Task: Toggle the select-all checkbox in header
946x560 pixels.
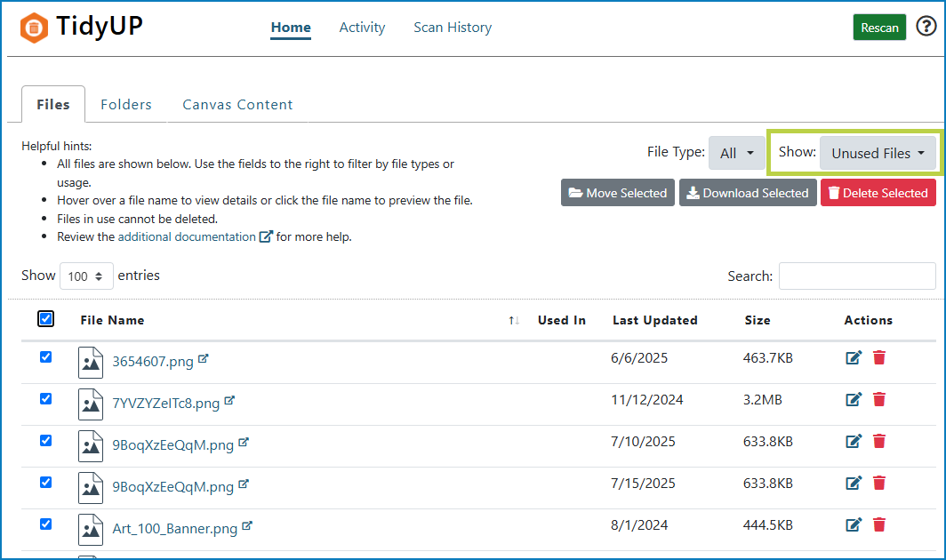Action: (x=46, y=318)
